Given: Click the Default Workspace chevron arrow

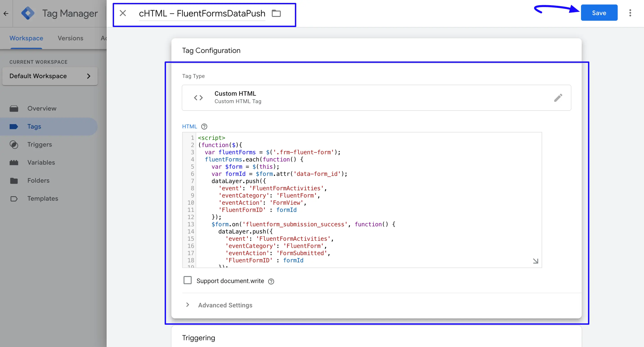Looking at the screenshot, I should (88, 76).
